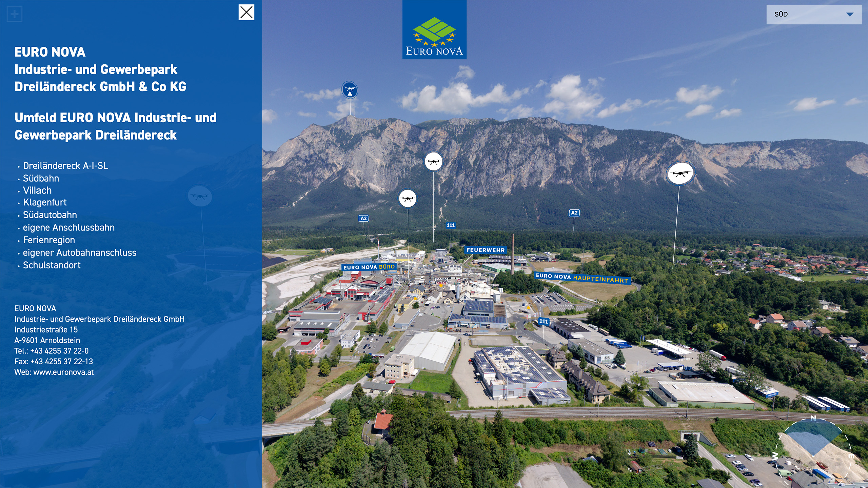Click the 'Dreiländereck GmbH & Co KG' heading line

tap(100, 87)
